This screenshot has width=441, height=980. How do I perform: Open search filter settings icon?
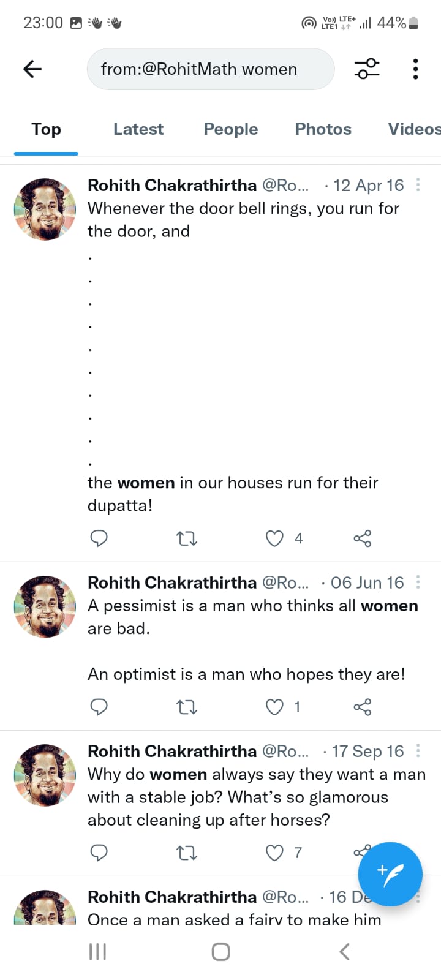point(367,69)
